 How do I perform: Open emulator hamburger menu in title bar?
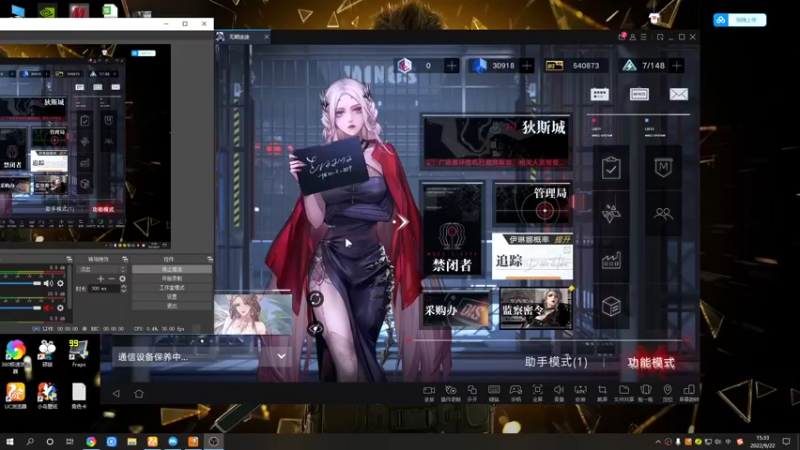click(x=644, y=37)
